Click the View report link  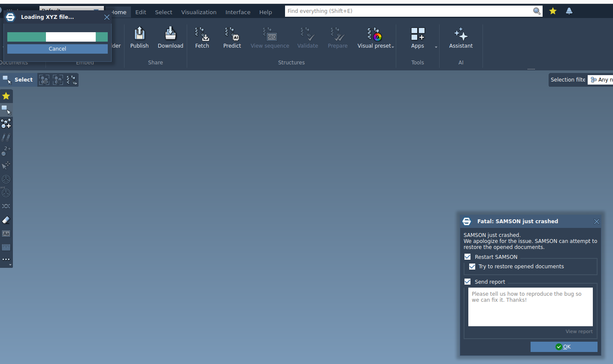(579, 331)
